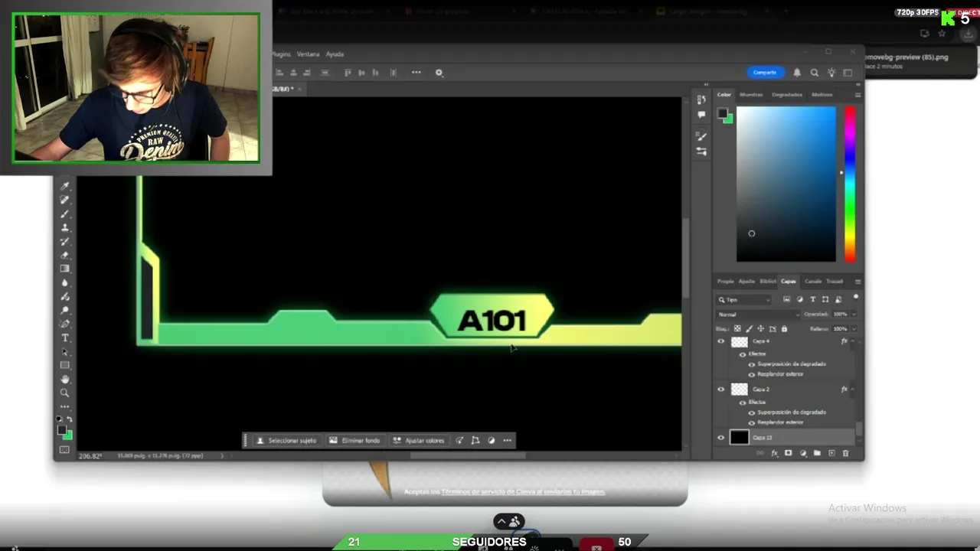This screenshot has height=551, width=980.
Task: Open the layer filter Tipo dropdown
Action: tap(744, 300)
